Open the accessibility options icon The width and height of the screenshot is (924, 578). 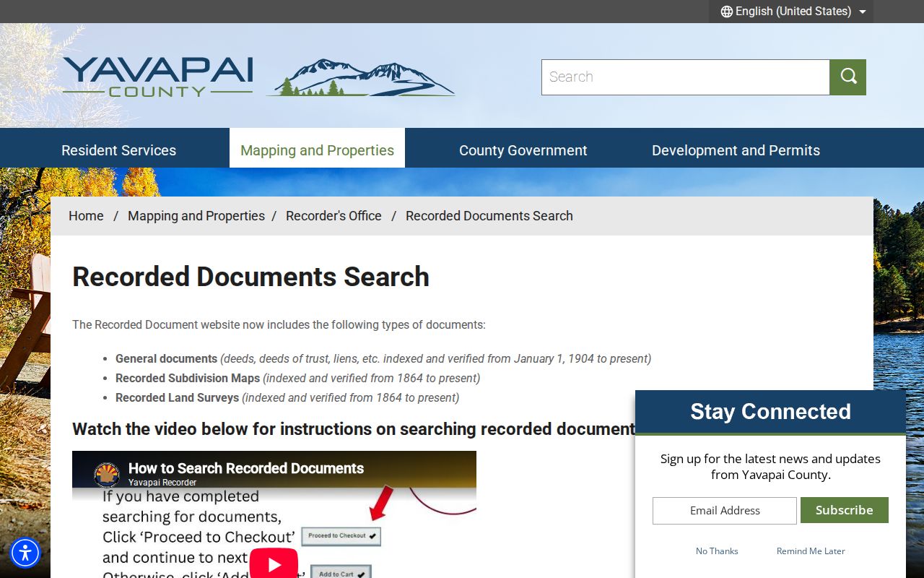[x=25, y=553]
